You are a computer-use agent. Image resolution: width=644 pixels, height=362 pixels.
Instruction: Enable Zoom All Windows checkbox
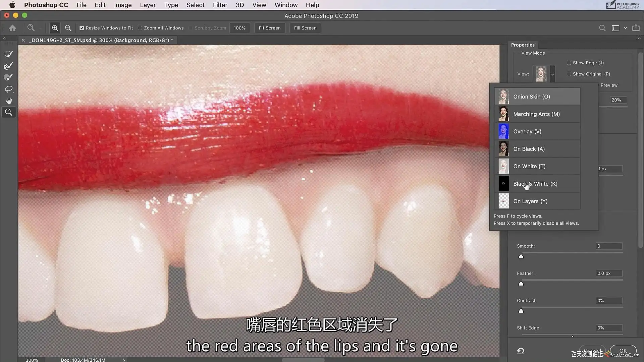pyautogui.click(x=140, y=28)
